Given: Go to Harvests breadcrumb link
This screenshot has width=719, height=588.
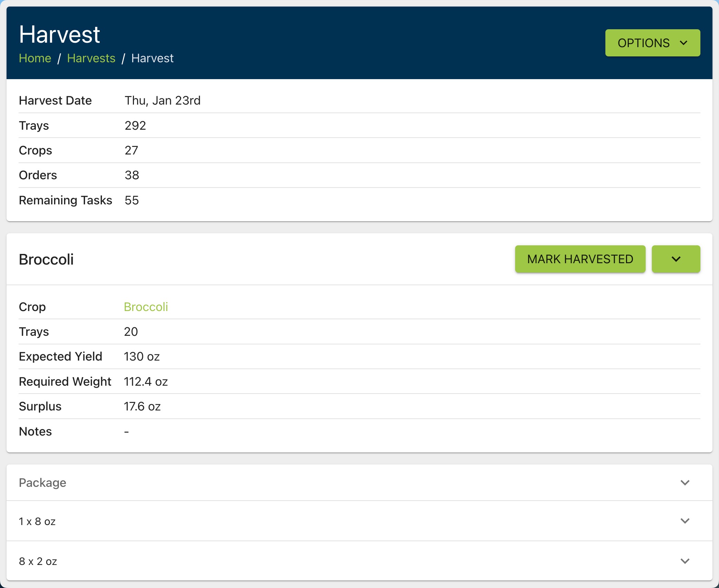Looking at the screenshot, I should pyautogui.click(x=91, y=58).
